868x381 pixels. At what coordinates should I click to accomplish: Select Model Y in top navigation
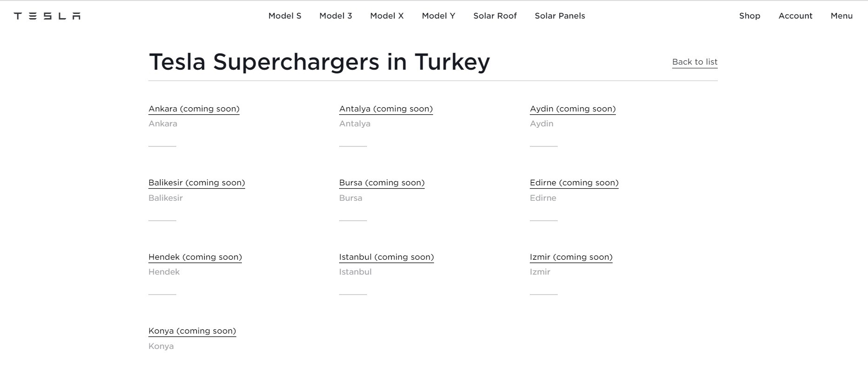[x=438, y=16]
